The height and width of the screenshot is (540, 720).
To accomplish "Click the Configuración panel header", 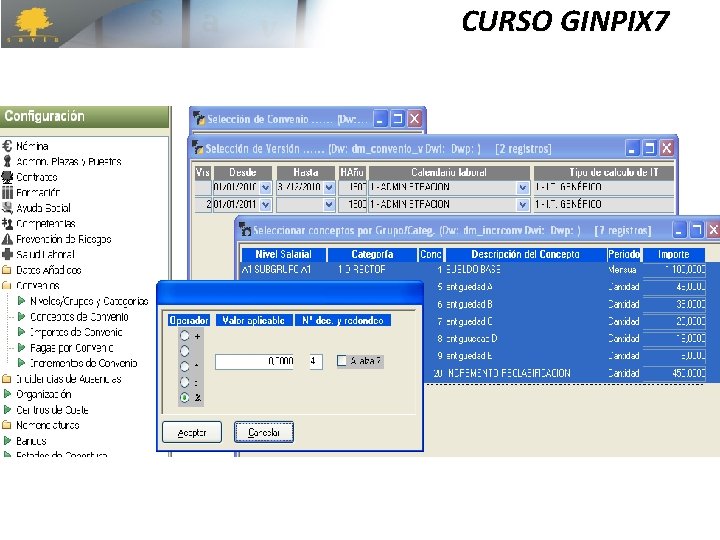I will (85, 117).
